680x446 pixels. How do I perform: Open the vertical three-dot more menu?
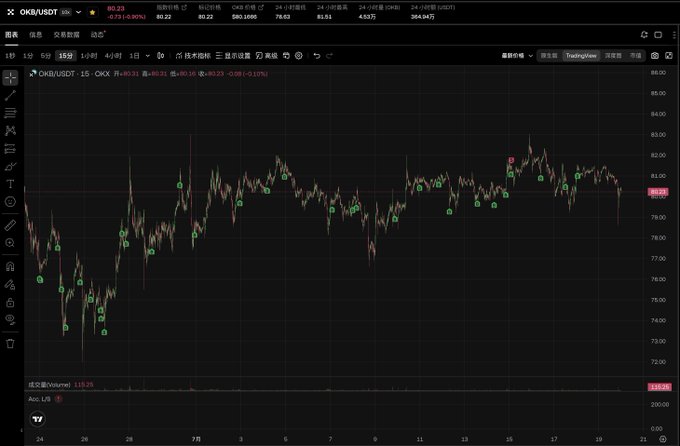click(674, 35)
